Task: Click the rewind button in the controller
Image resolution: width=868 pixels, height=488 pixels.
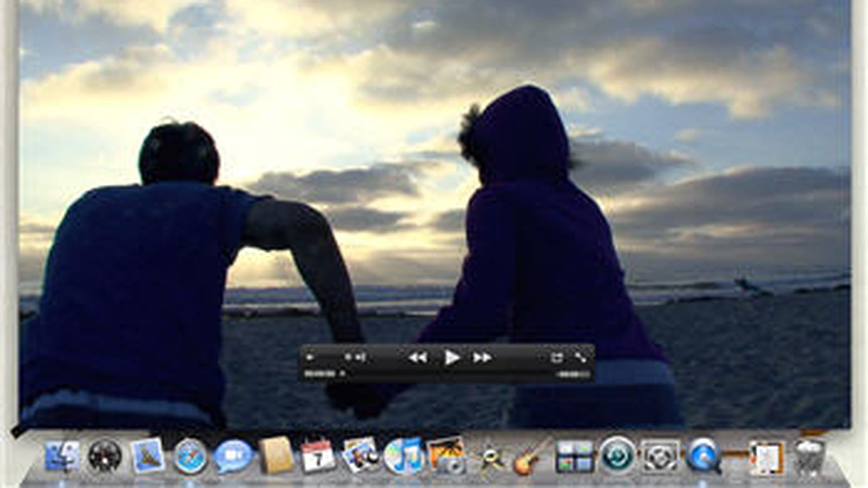Action: tap(418, 357)
